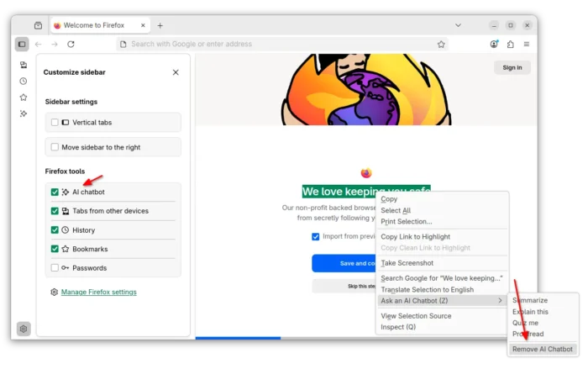The height and width of the screenshot is (369, 588).
Task: Open the hamburger application menu
Action: click(x=527, y=44)
